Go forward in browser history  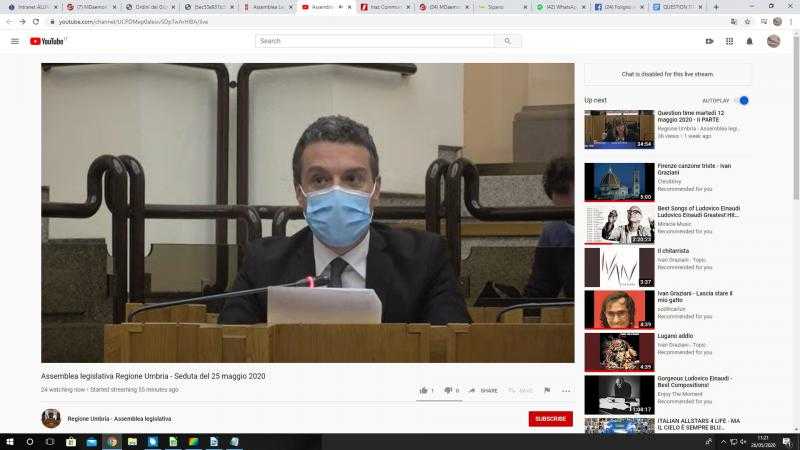[22, 21]
